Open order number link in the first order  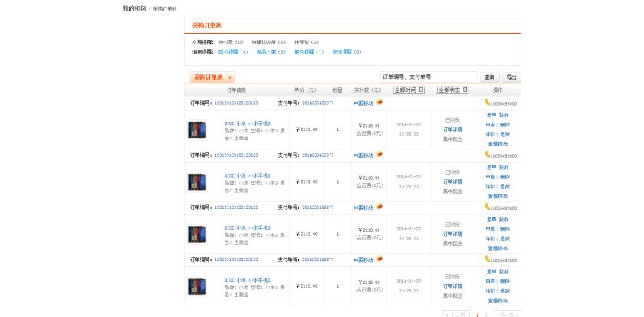click(x=236, y=103)
